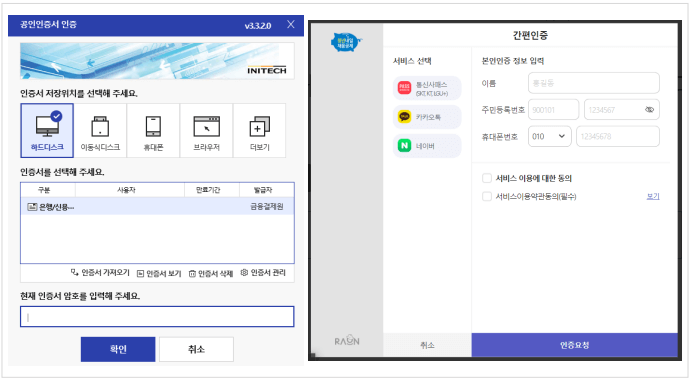692x378 pixels.
Task: Click the name (이름) input field
Action: click(594, 83)
